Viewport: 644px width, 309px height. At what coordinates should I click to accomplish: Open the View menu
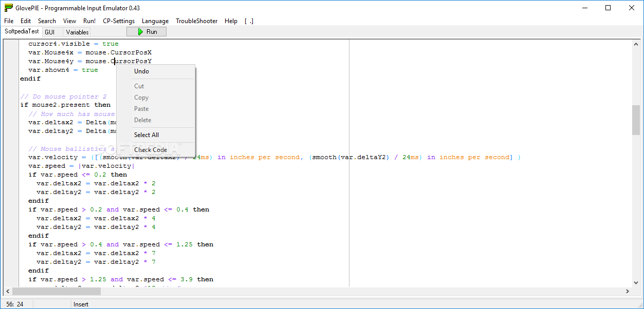(69, 21)
